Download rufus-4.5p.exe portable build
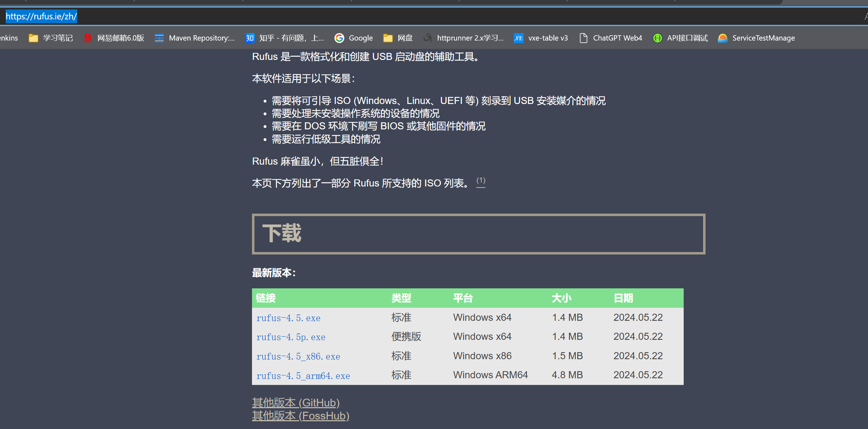 [x=291, y=337]
